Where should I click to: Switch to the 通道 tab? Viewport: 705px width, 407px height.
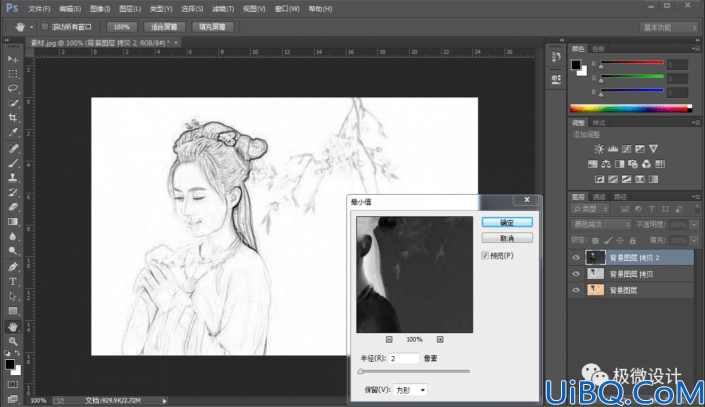point(599,197)
